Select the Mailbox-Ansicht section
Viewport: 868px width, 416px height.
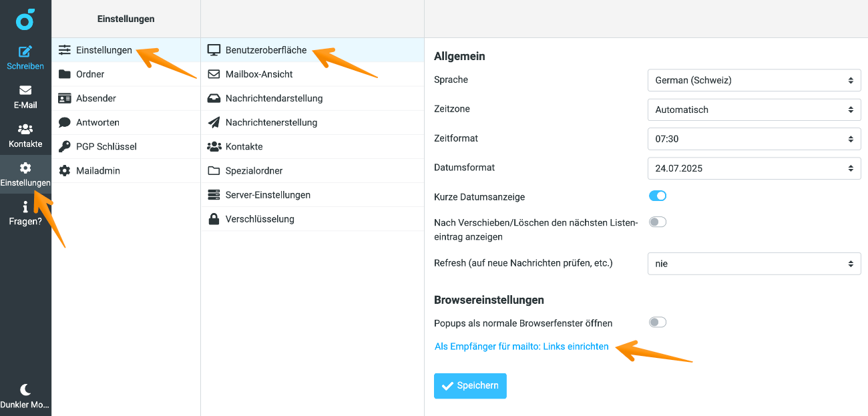click(259, 74)
